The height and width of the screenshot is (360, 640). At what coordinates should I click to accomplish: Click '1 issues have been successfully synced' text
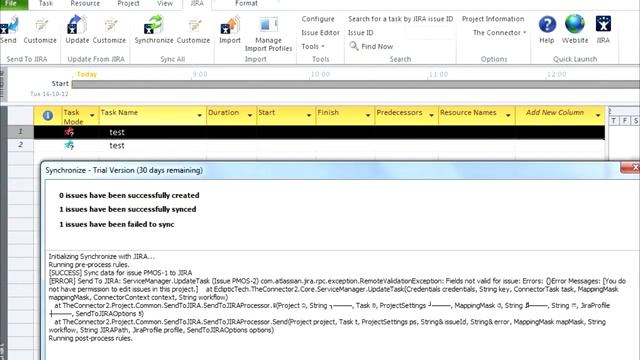pos(127,209)
